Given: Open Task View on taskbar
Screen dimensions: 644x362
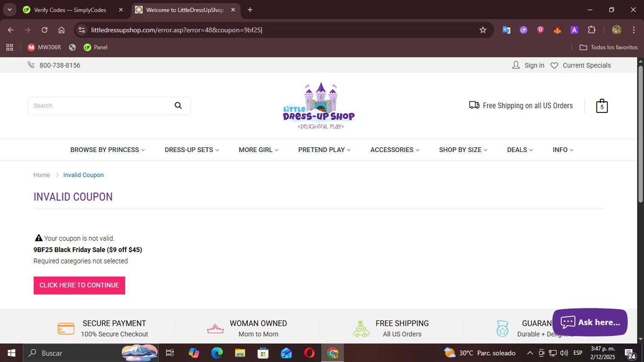Looking at the screenshot, I should (170, 353).
